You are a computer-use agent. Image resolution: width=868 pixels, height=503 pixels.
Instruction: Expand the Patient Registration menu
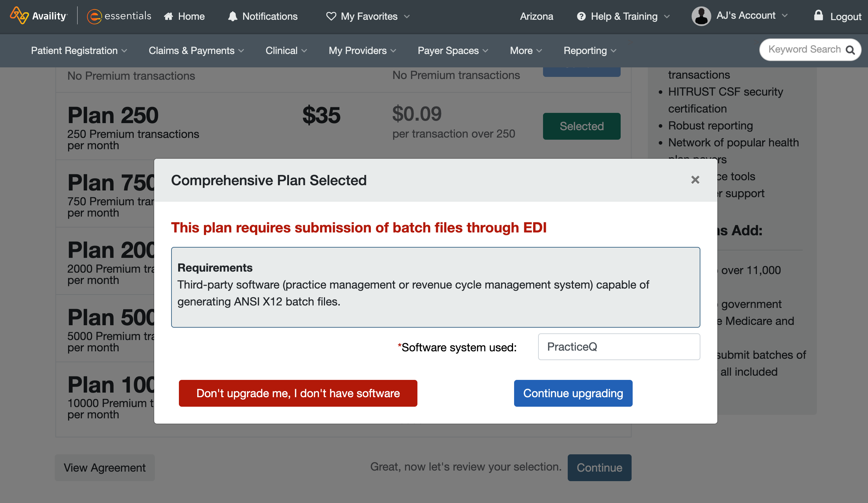(79, 50)
